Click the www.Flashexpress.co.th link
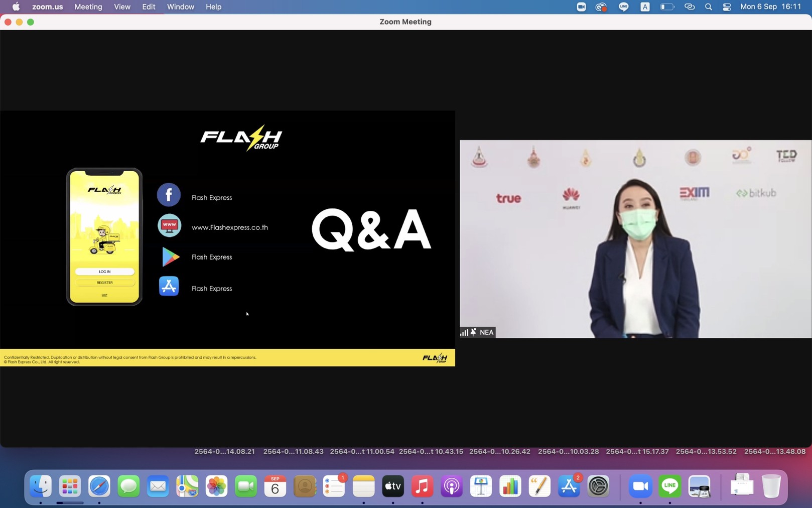 (229, 227)
